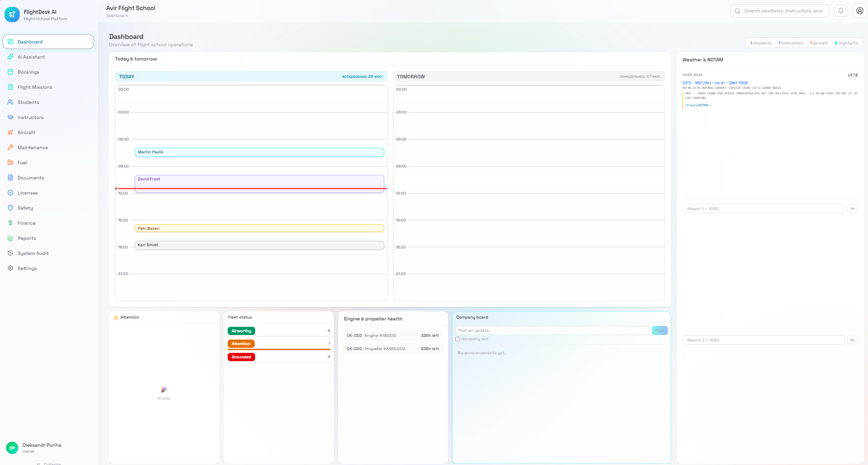Click the '1 instructors' stat chip
The width and height of the screenshot is (868, 465).
791,43
